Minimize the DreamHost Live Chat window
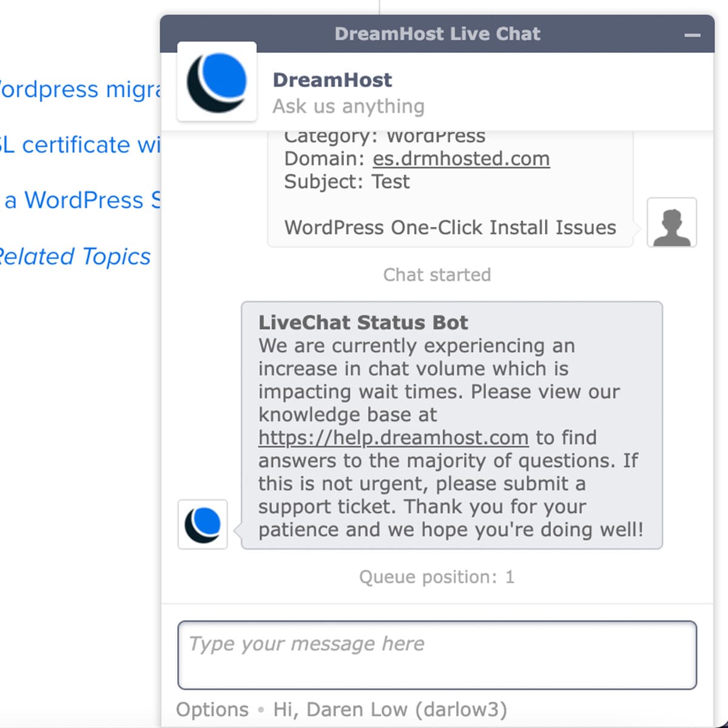The width and height of the screenshot is (728, 728). click(692, 35)
